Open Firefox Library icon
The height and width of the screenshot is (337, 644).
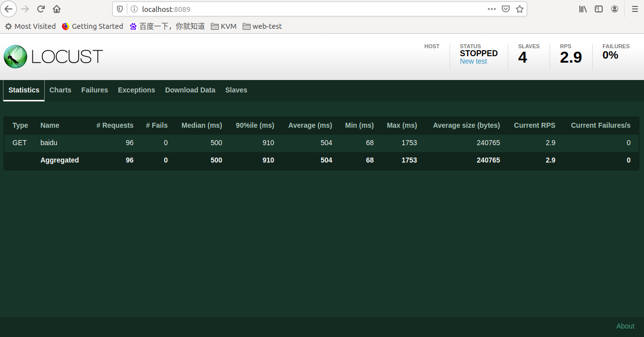(x=583, y=9)
